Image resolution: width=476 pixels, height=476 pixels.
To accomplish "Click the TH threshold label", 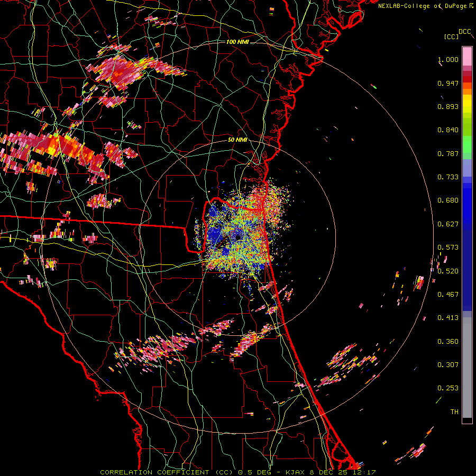I will [454, 412].
